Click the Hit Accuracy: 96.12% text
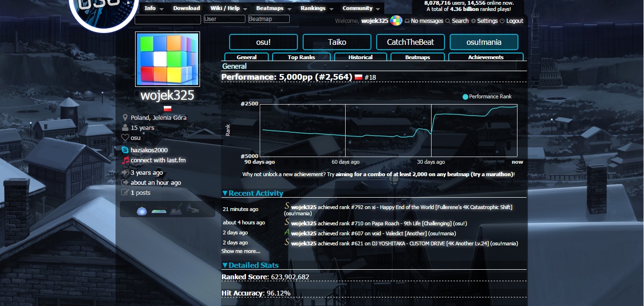The image size is (644, 306). click(256, 293)
